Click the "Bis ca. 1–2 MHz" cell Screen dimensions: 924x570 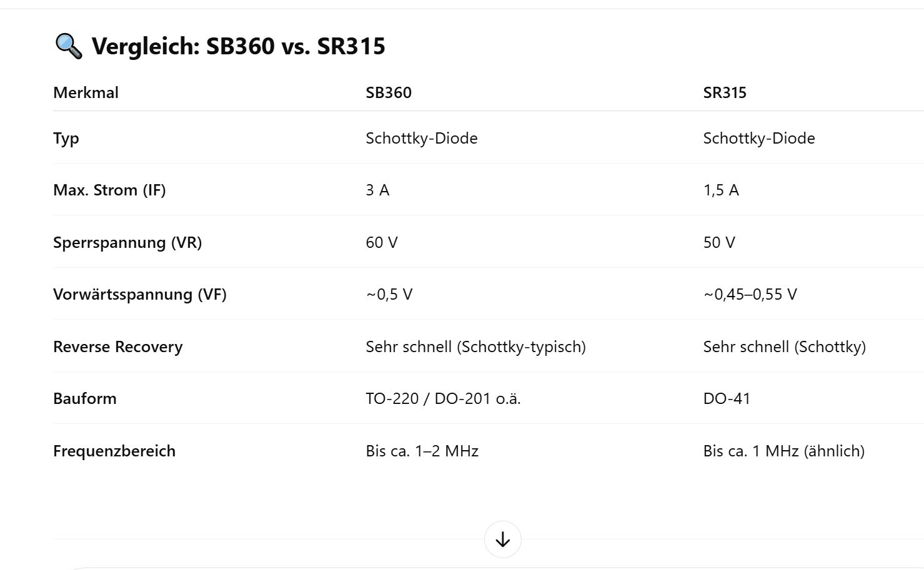(422, 451)
